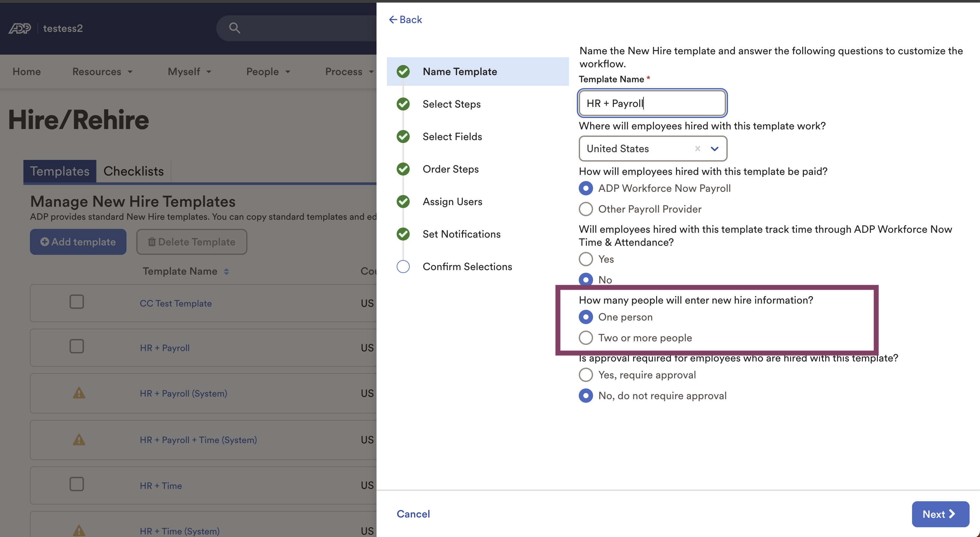Switch to the Templates tab
980x537 pixels.
pos(60,171)
